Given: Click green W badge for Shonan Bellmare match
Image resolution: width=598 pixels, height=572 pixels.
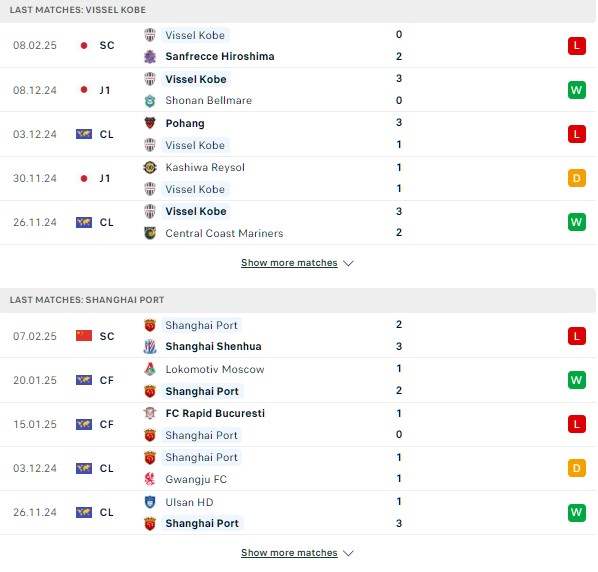Looking at the screenshot, I should click(x=577, y=90).
